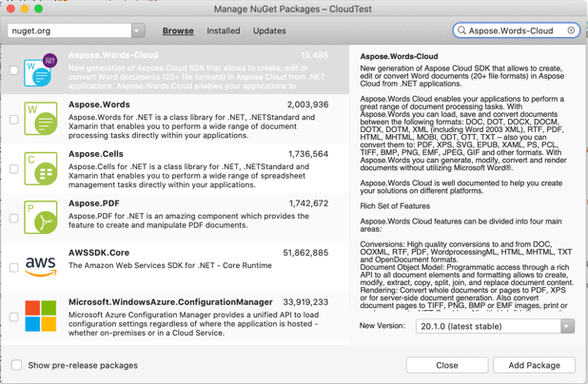Click the 15,485 download count

(314, 55)
